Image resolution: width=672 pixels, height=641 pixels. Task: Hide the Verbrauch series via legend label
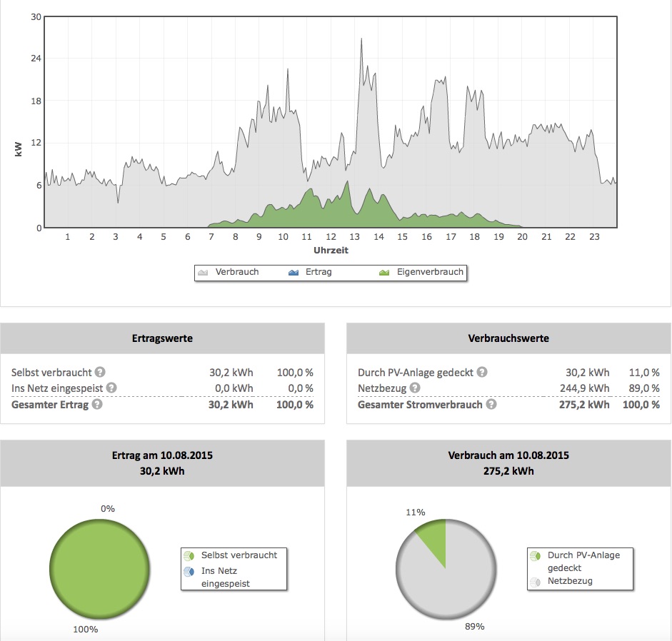coord(237,272)
